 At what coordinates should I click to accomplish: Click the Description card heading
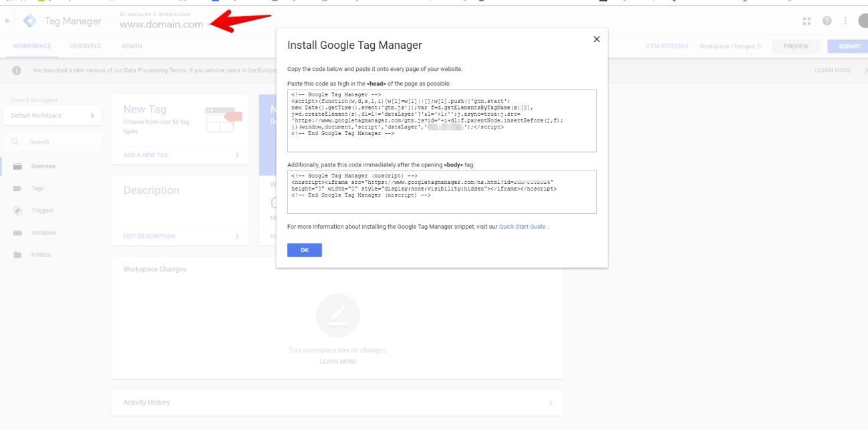[151, 190]
